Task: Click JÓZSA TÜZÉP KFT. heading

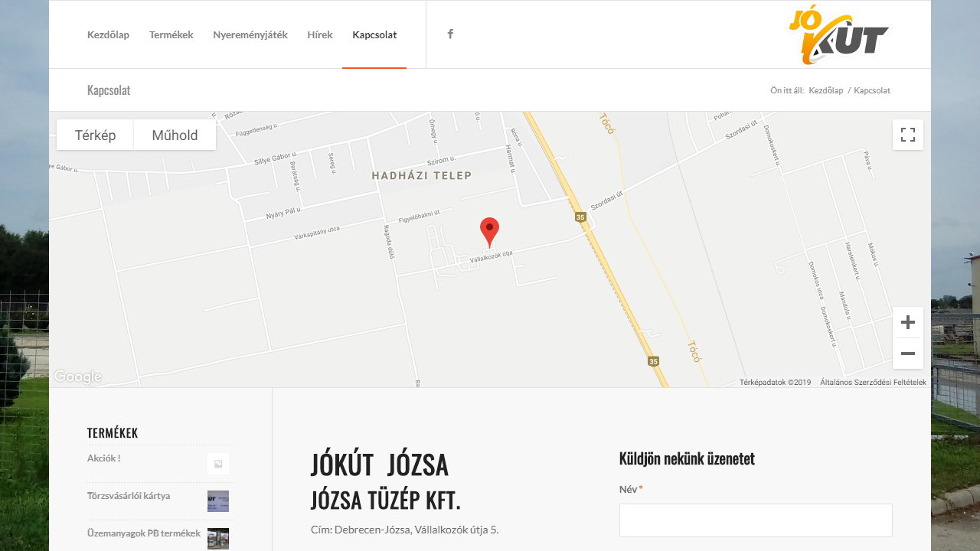Action: pyautogui.click(x=386, y=500)
